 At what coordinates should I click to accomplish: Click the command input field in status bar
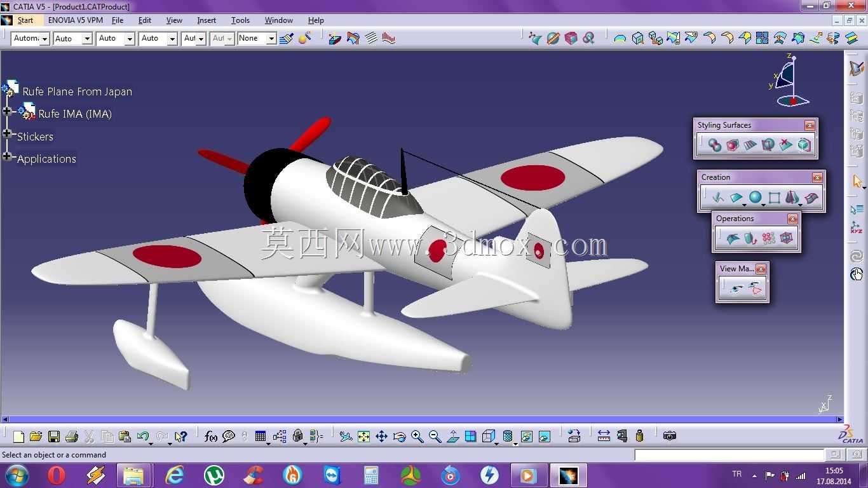[x=729, y=455]
